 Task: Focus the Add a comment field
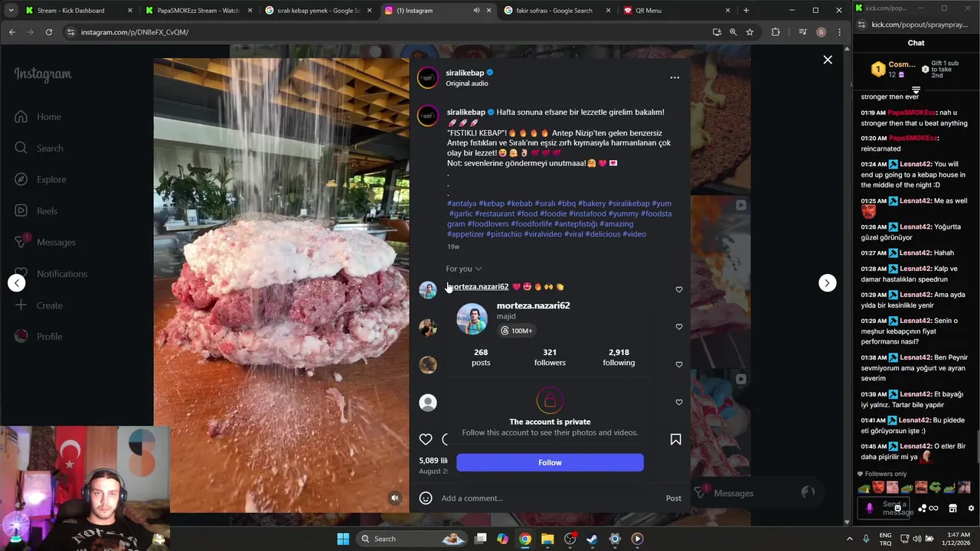point(548,498)
